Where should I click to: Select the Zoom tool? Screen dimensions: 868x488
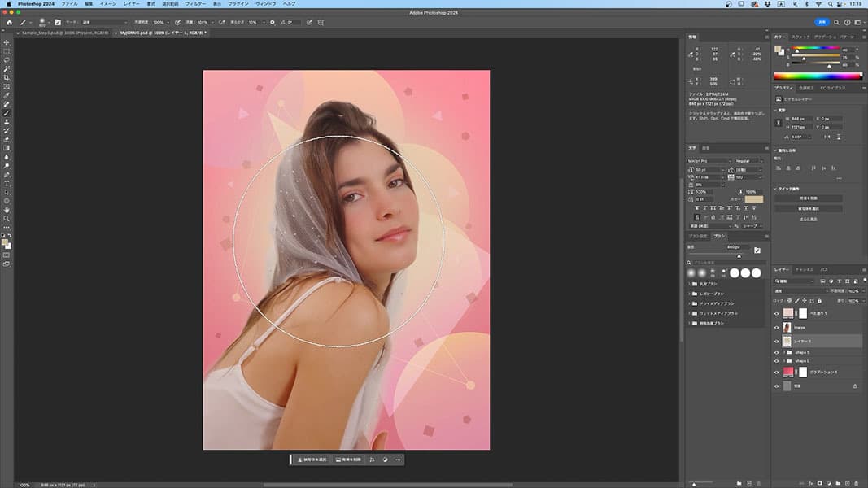click(x=7, y=219)
